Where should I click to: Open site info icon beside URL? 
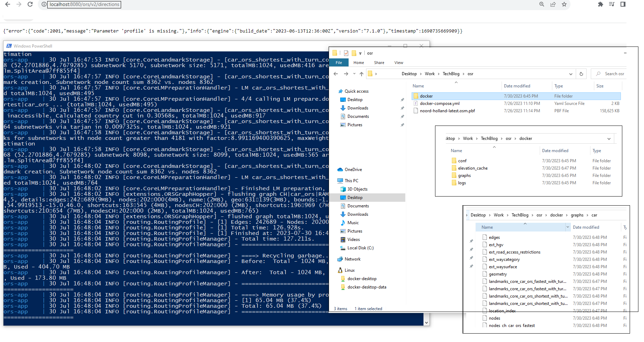pos(44,5)
